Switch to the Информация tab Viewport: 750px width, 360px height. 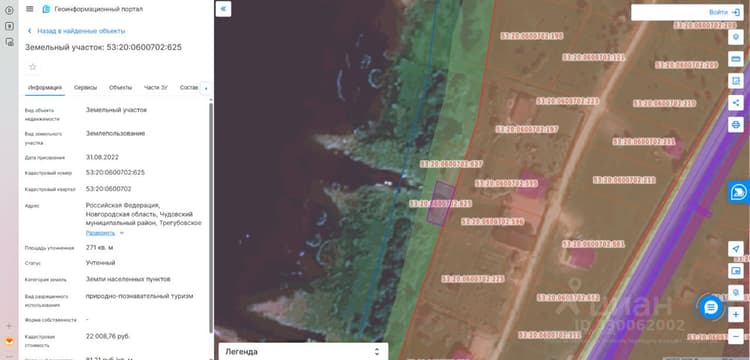point(45,87)
